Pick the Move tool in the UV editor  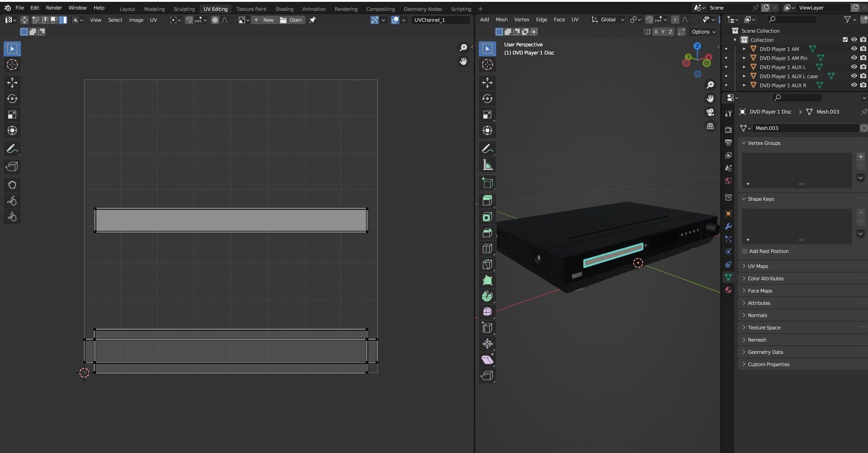pos(12,83)
